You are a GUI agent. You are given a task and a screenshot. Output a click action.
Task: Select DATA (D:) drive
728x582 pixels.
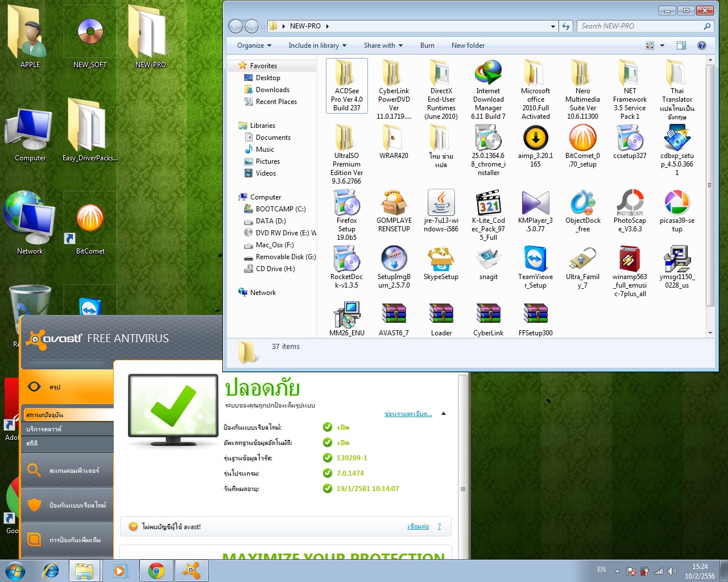click(271, 221)
